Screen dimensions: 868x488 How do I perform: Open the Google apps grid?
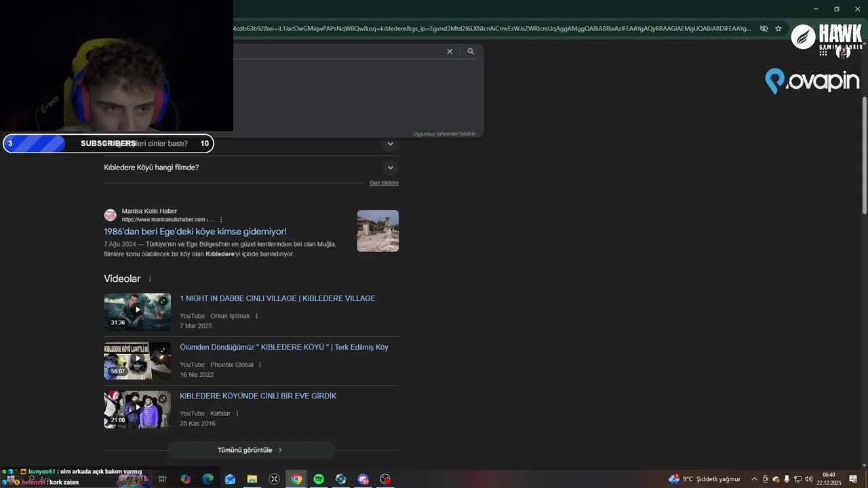pos(823,52)
